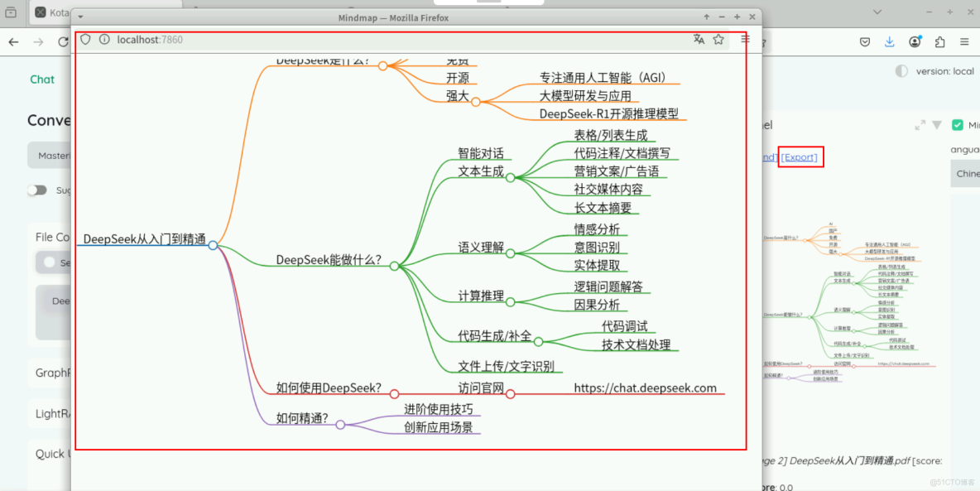
Task: Open Extensions puzzle icon in background Firefox
Action: (939, 42)
